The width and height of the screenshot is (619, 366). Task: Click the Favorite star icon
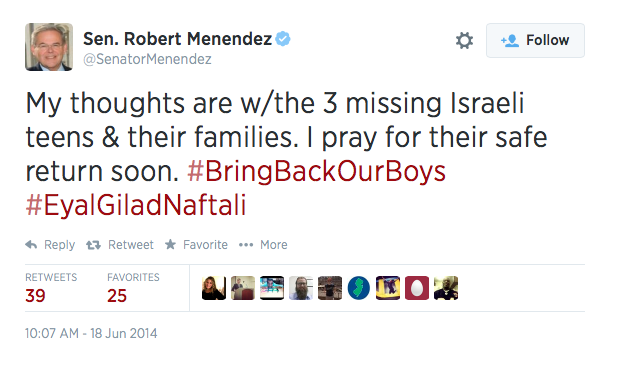171,244
